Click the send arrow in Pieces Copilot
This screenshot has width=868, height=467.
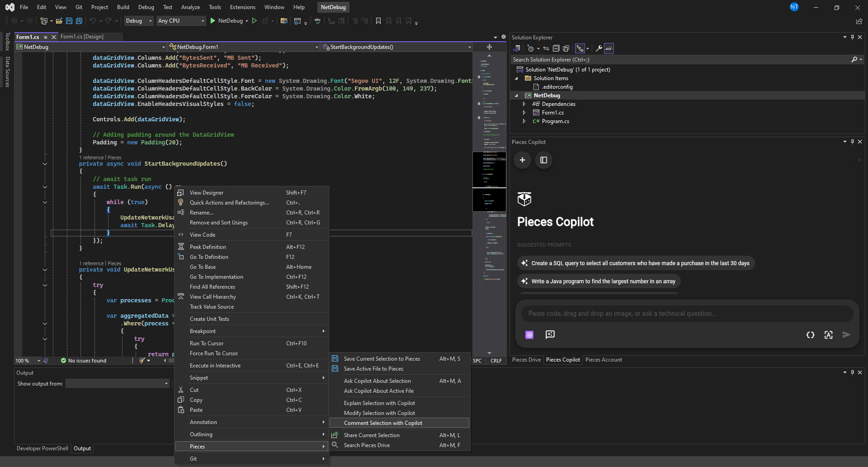click(846, 335)
